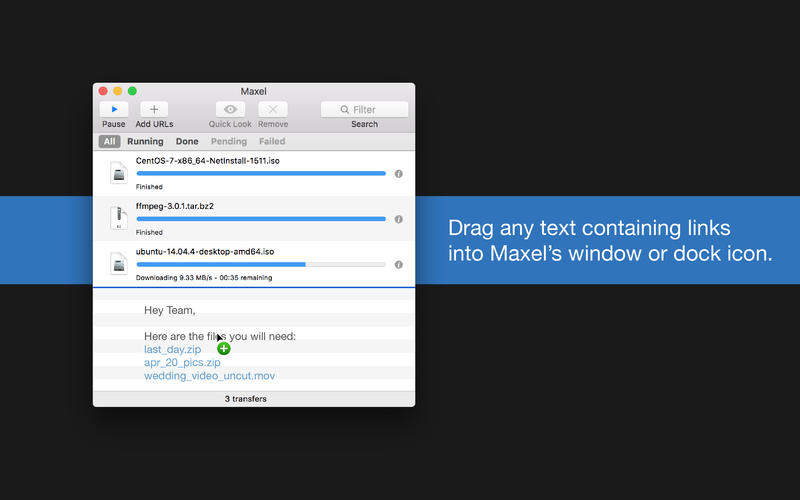
Task: Click the ubuntu download progress bar
Action: tap(261, 264)
